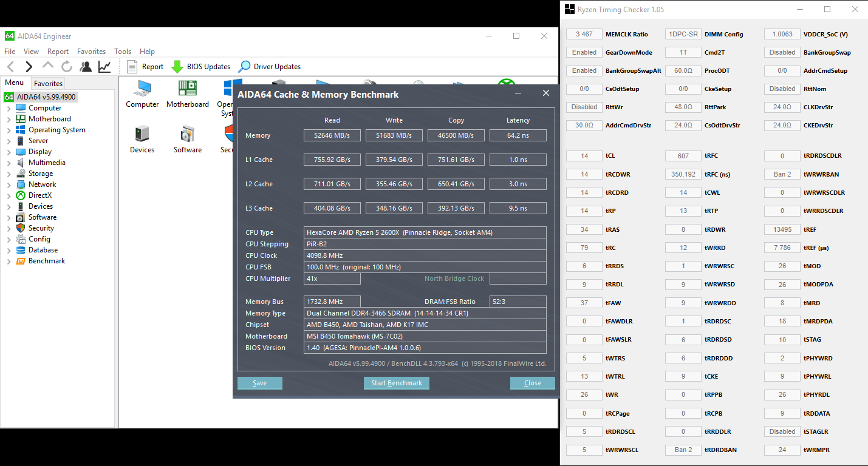Switch to the Favorites tab
Image resolution: width=868 pixels, height=466 pixels.
(x=48, y=84)
